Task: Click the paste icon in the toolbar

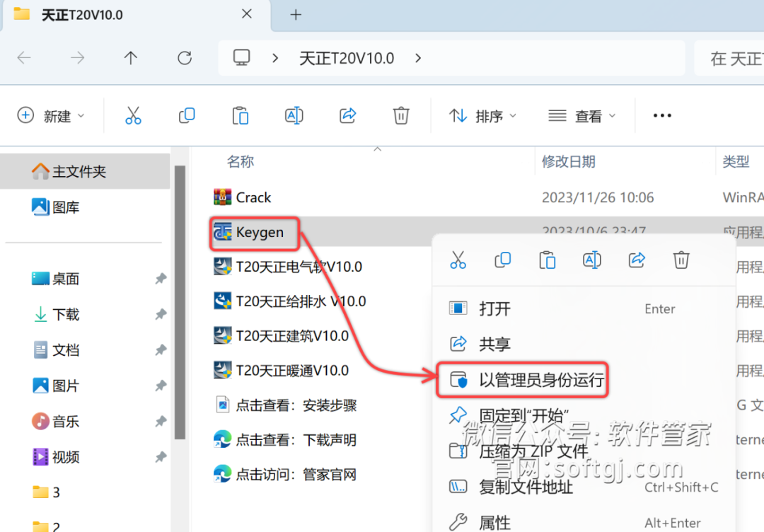Action: point(241,115)
